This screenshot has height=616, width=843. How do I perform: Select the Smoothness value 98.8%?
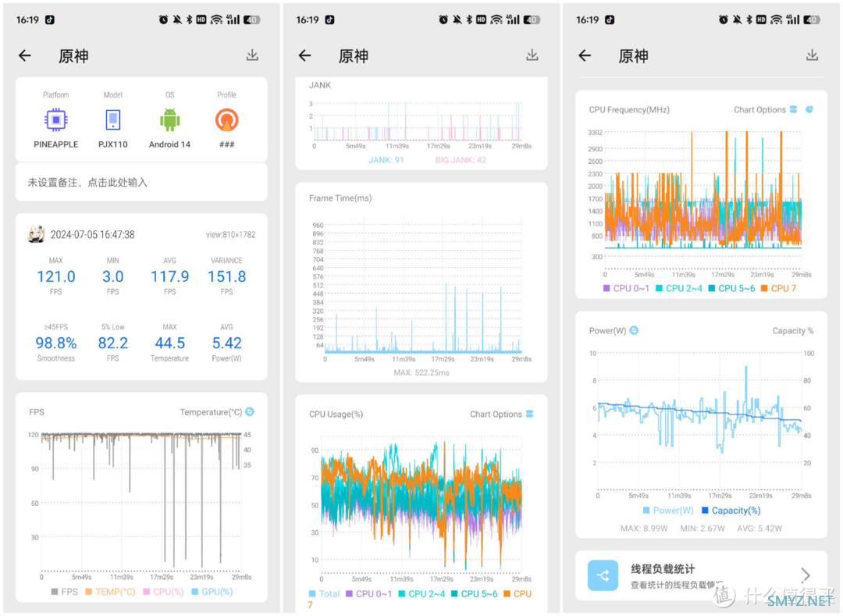[56, 343]
